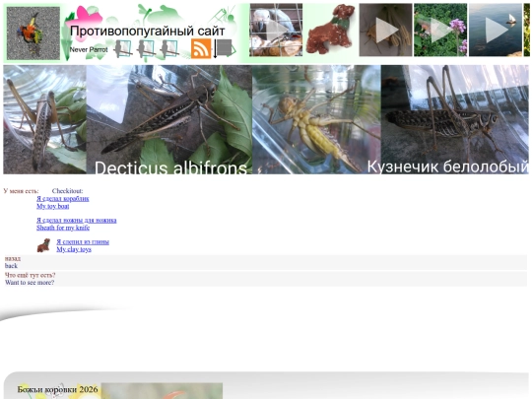Click the small clay dog icon beside links

coord(43,245)
